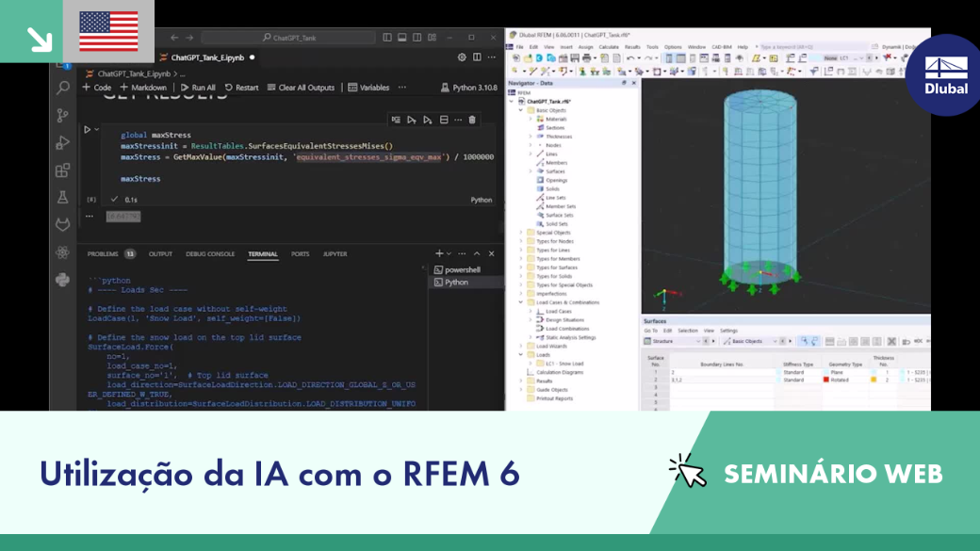Image resolution: width=980 pixels, height=551 pixels.
Task: Expand Load Cases tree node
Action: [531, 311]
